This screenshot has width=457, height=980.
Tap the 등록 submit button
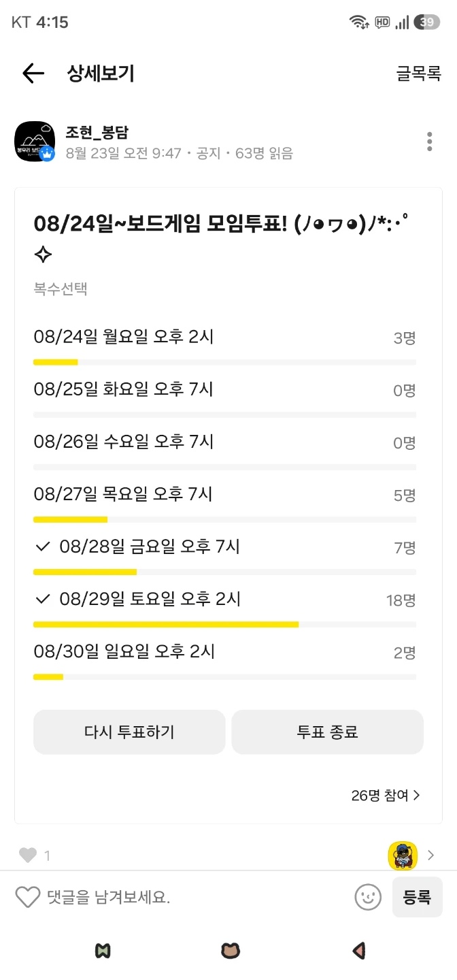[x=417, y=897]
